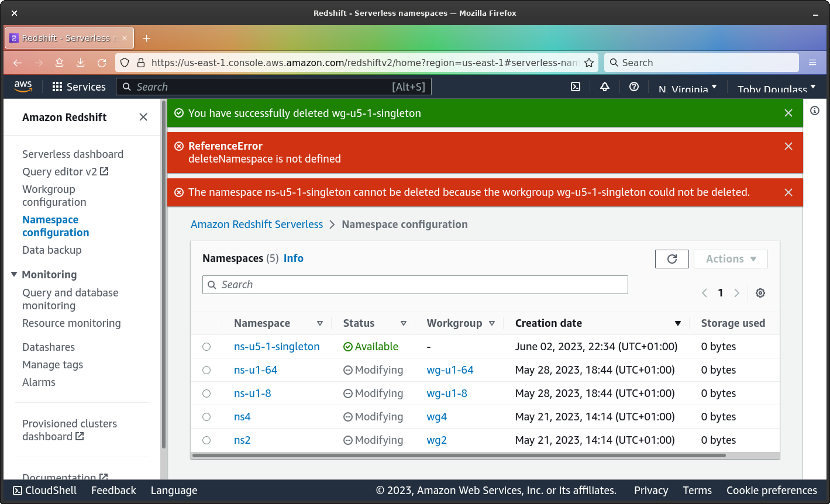Open Manage tags

click(x=53, y=364)
